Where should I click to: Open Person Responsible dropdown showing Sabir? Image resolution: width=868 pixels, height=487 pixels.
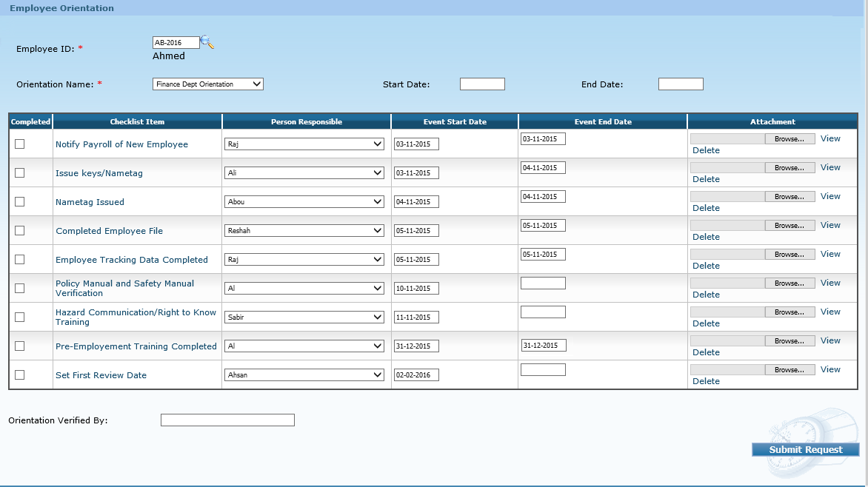tap(304, 318)
